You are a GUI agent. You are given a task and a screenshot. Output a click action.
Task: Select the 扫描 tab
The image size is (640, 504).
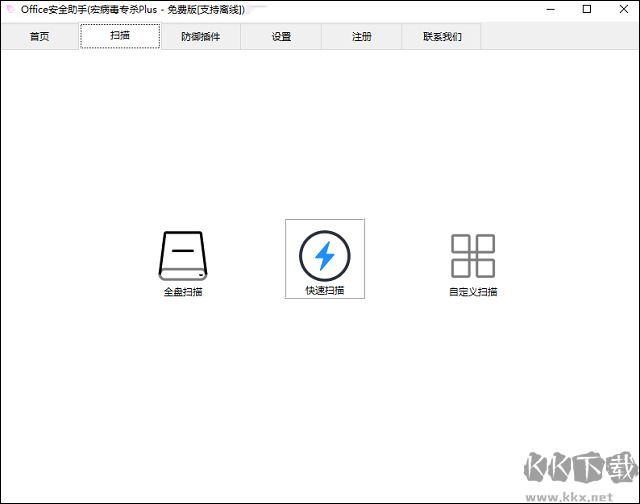pos(120,36)
